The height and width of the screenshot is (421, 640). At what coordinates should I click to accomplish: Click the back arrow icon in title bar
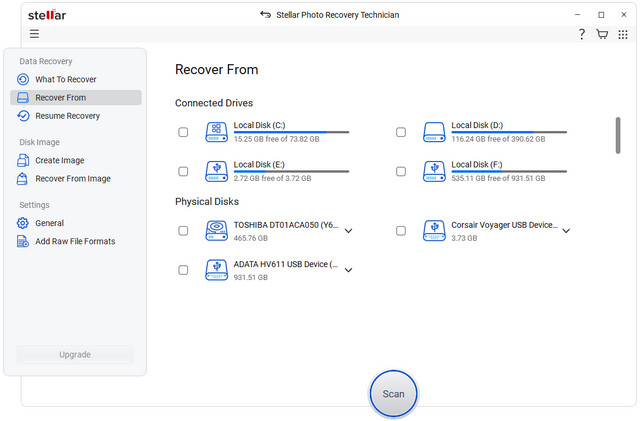click(x=265, y=15)
